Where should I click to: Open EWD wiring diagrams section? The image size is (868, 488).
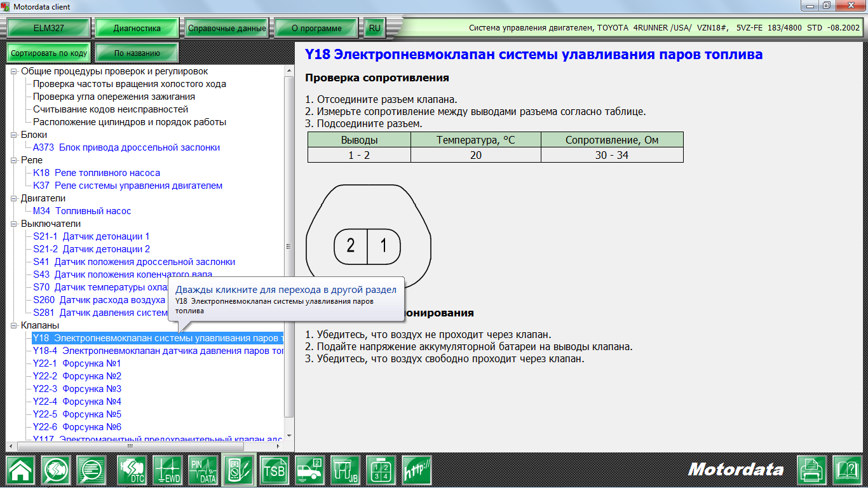click(x=168, y=471)
